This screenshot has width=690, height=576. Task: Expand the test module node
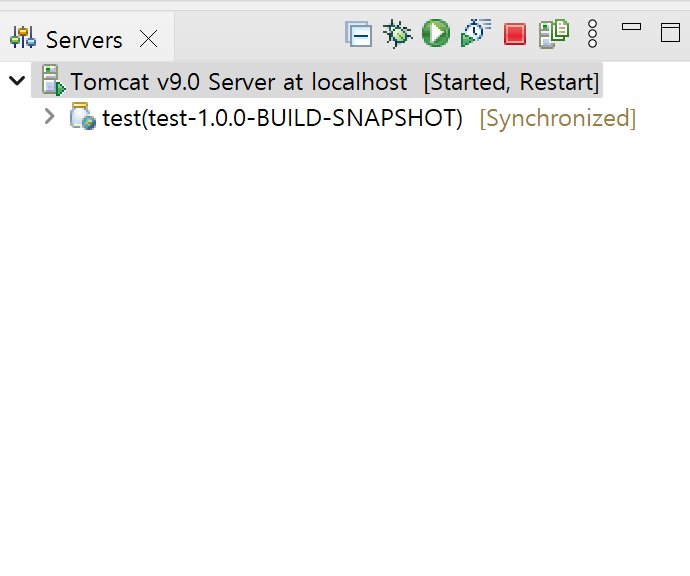pos(50,117)
